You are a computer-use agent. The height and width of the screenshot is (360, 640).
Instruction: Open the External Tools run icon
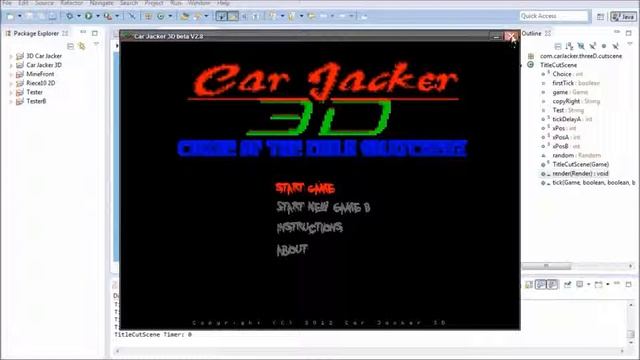pos(108,16)
